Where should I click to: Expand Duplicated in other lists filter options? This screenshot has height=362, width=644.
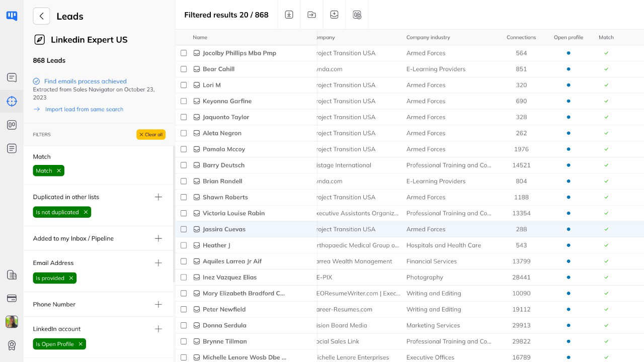158,197
